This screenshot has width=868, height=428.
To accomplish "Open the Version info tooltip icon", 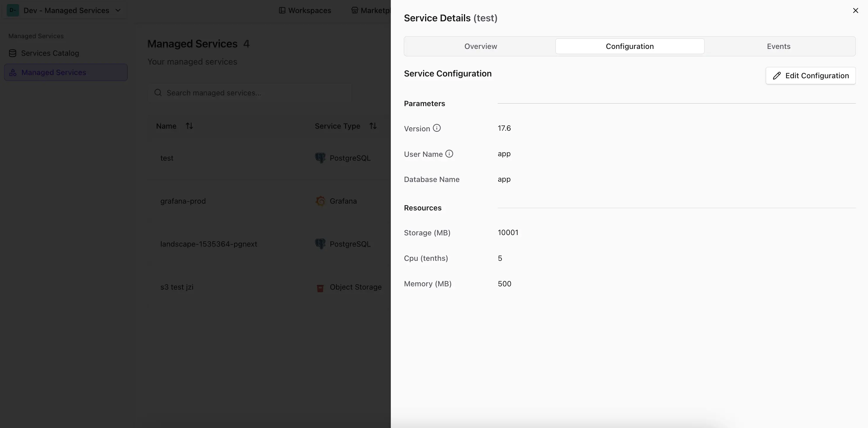I will 437,128.
